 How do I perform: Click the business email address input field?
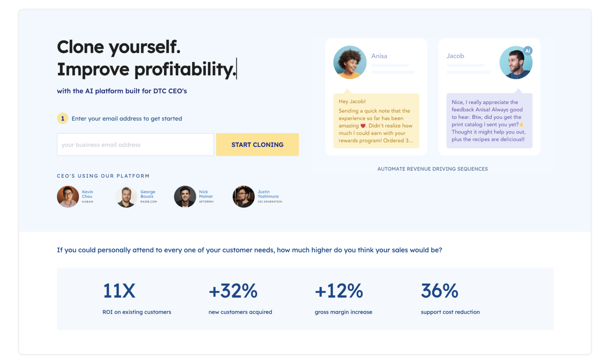coord(135,144)
